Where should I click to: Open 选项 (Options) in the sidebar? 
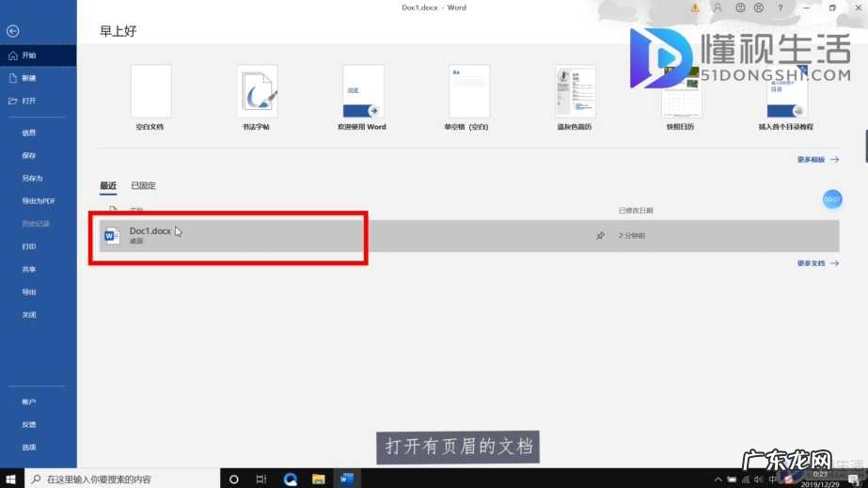29,447
